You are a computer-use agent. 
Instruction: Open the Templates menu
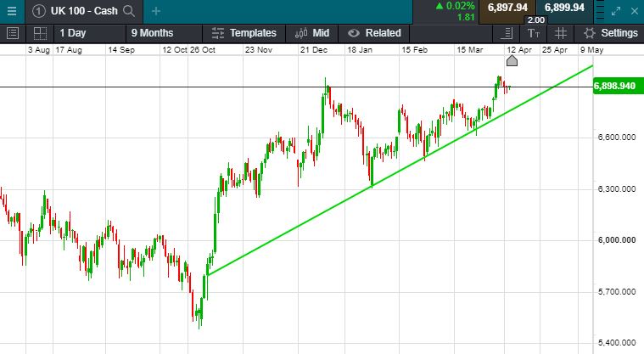pyautogui.click(x=244, y=33)
